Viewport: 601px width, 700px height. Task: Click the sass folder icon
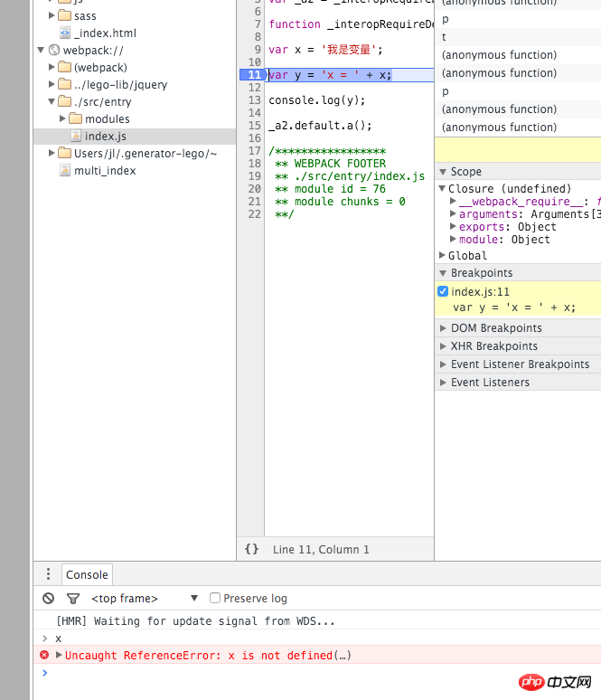[65, 15]
